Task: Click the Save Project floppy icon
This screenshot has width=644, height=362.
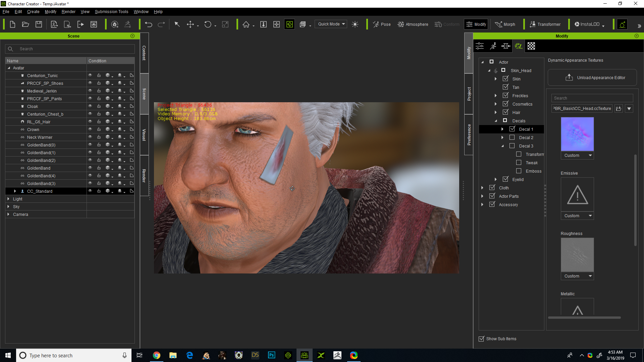Action: tap(39, 24)
